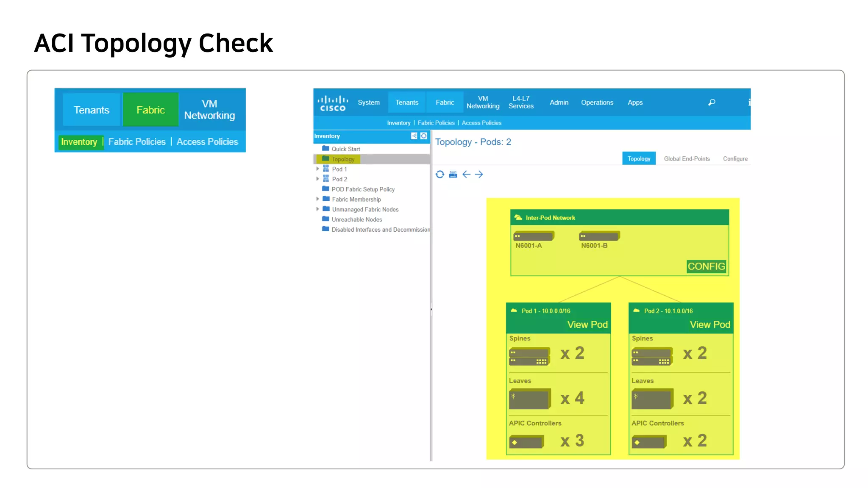The image size is (868, 488).
Task: Click View Pod for Pod 1
Action: click(x=587, y=325)
